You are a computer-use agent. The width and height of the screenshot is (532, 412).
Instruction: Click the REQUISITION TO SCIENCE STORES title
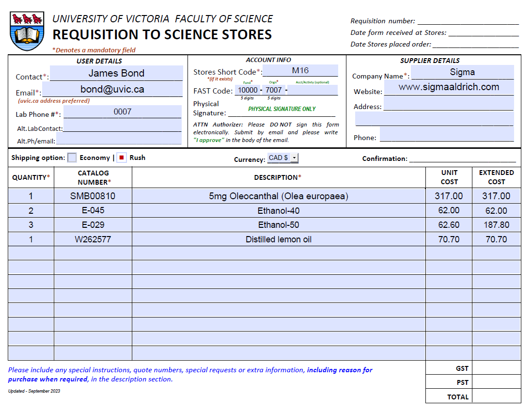162,34
